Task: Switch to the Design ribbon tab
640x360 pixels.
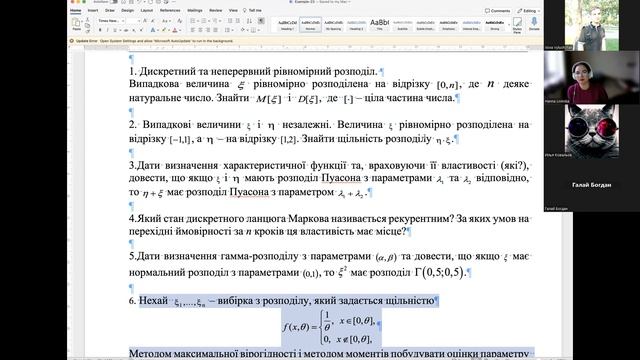Action: point(127,10)
